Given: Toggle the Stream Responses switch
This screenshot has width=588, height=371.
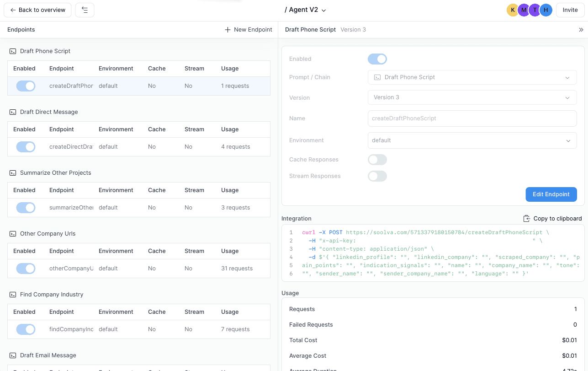Looking at the screenshot, I should tap(377, 176).
